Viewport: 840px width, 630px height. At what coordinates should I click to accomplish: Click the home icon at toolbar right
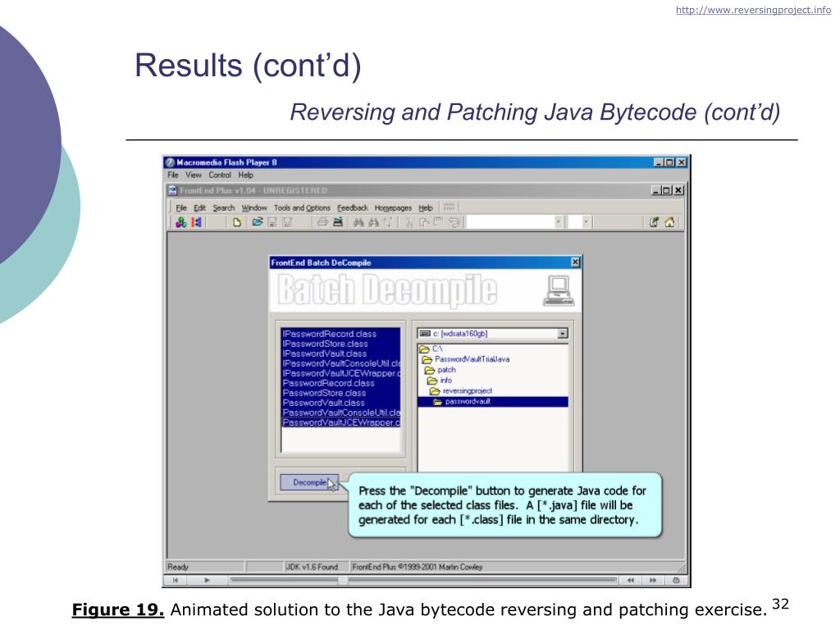click(669, 222)
